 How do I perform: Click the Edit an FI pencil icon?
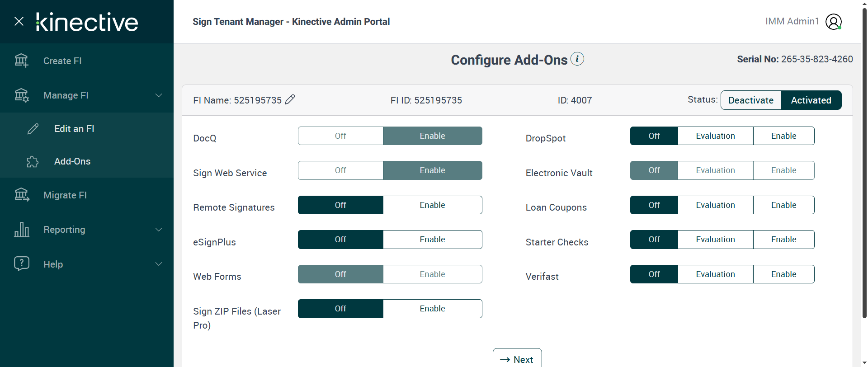tap(33, 129)
